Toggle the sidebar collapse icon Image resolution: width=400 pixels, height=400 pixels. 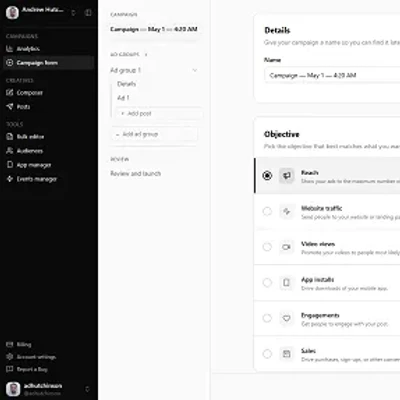tap(88, 13)
